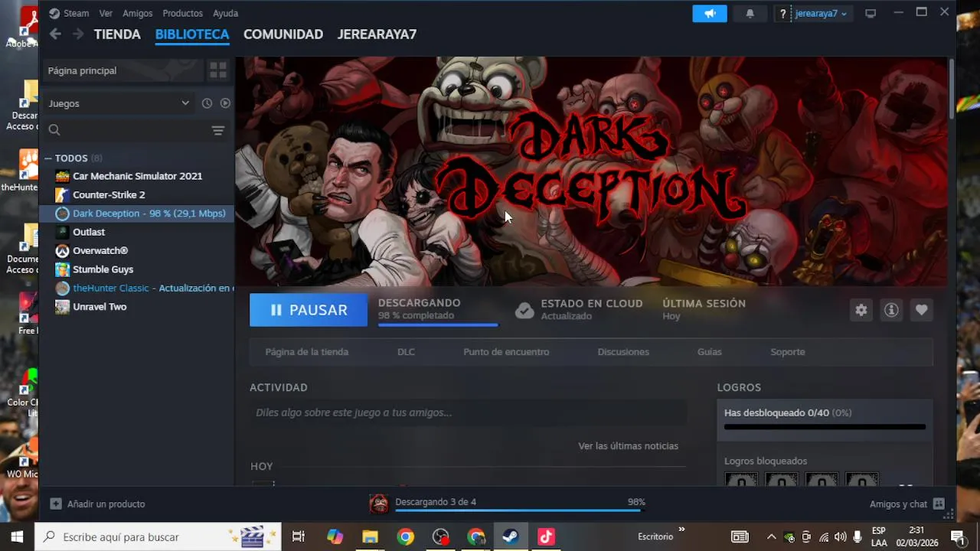Show recent games clock filter
980x551 pixels.
207,103
